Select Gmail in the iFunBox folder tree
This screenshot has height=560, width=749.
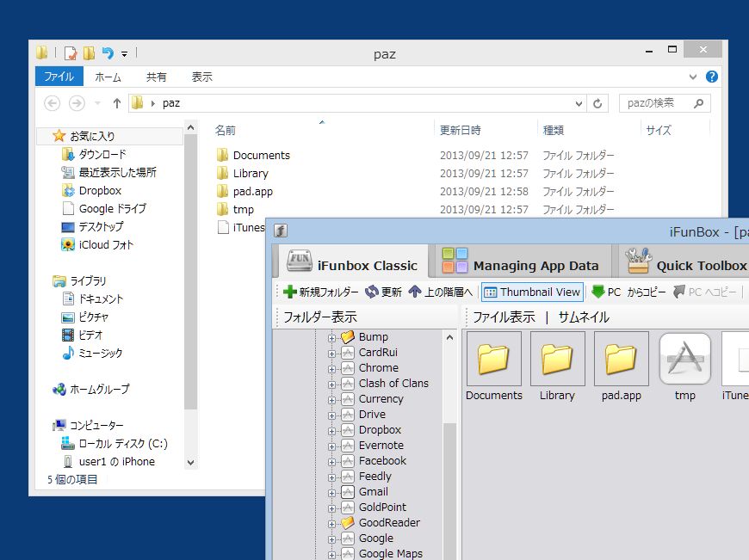coord(373,492)
